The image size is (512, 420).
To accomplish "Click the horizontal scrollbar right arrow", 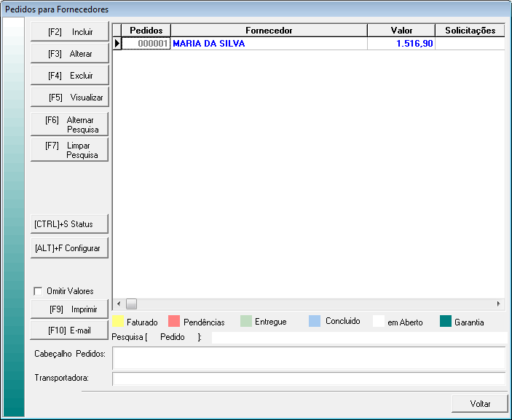I will [499, 304].
